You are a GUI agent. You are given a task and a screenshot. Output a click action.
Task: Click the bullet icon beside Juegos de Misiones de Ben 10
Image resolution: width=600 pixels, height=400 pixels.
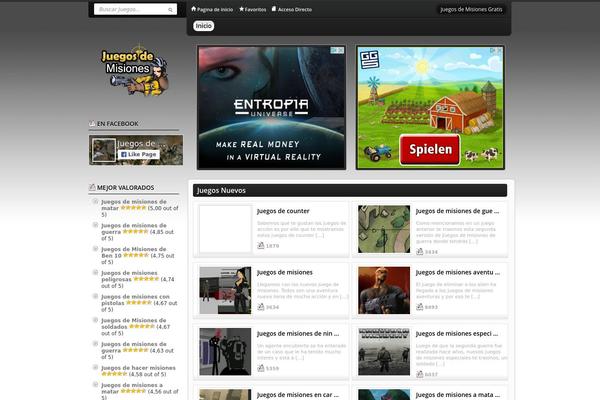click(95, 249)
